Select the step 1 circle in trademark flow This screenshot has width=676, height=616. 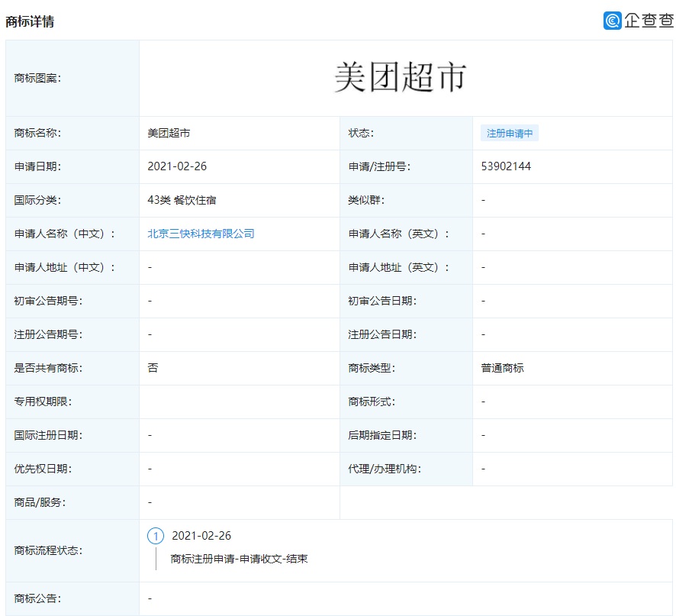pos(156,536)
